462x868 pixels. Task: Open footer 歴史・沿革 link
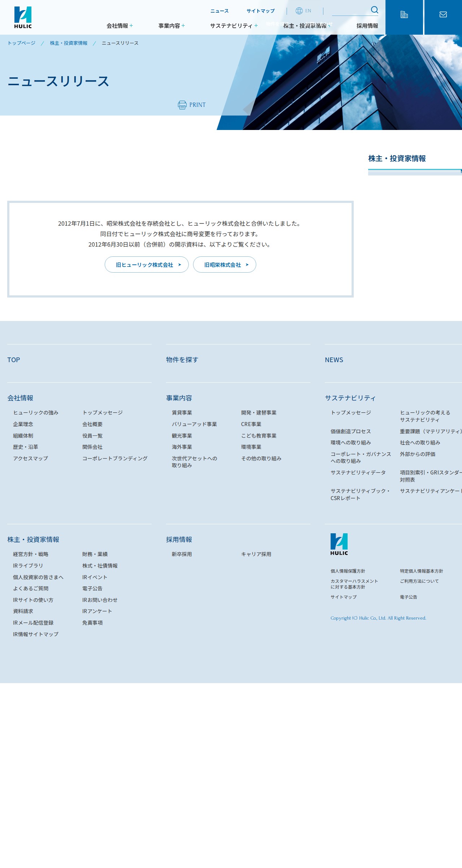point(26,447)
